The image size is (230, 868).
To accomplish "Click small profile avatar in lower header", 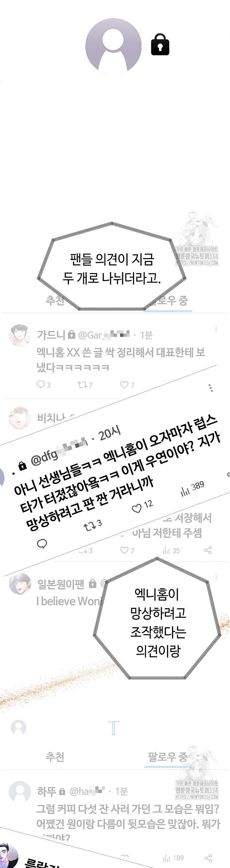I will (18, 727).
